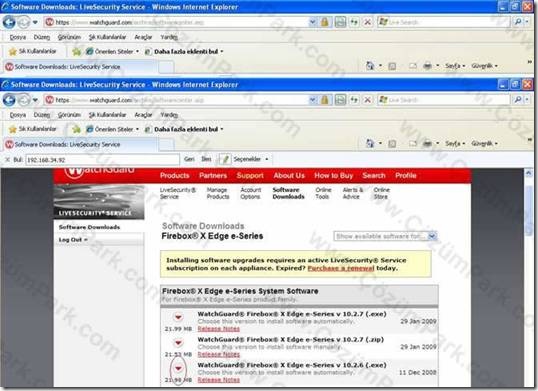Click lock security icon in front window address bar

pyautogui.click(x=325, y=100)
